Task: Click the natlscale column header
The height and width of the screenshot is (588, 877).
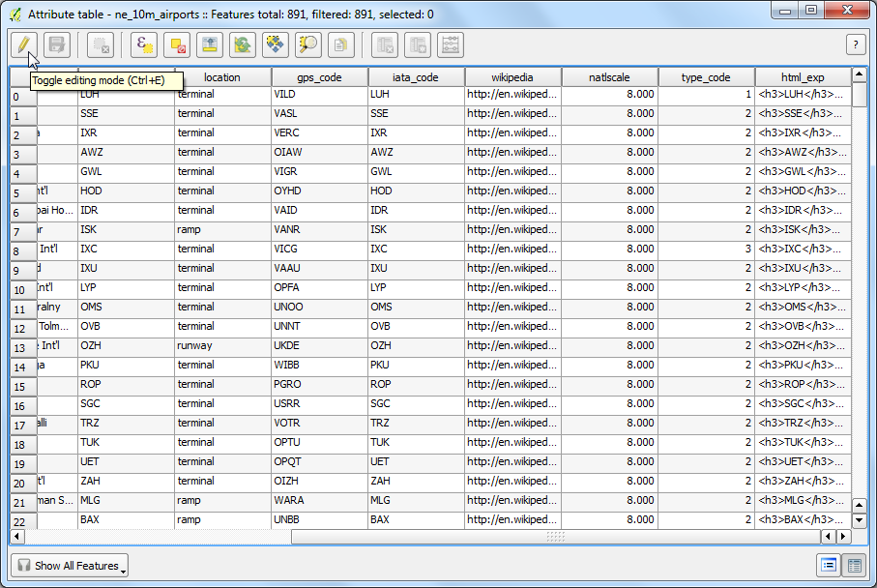Action: (x=609, y=77)
